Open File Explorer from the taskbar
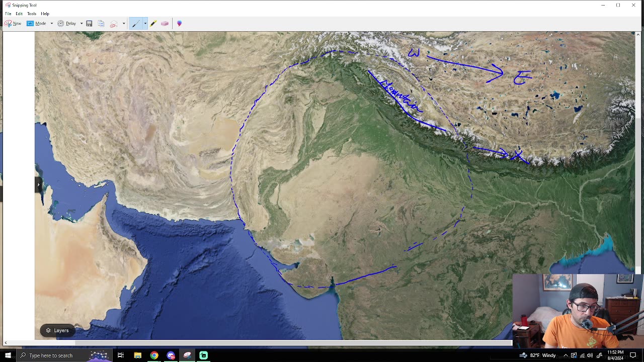Screen dimensions: 644x362 tap(137, 355)
